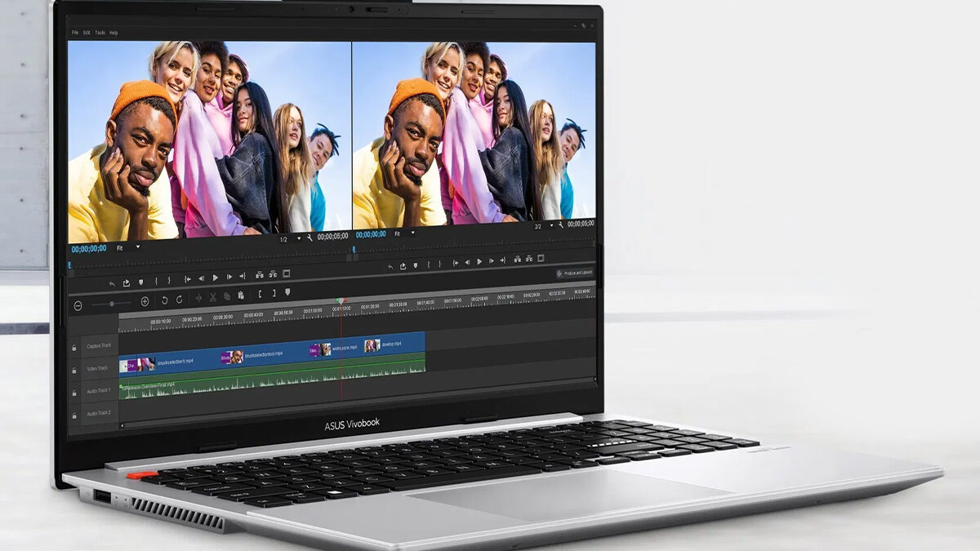Click the Video Track label
Viewport: 980px width, 551px height.
click(99, 369)
